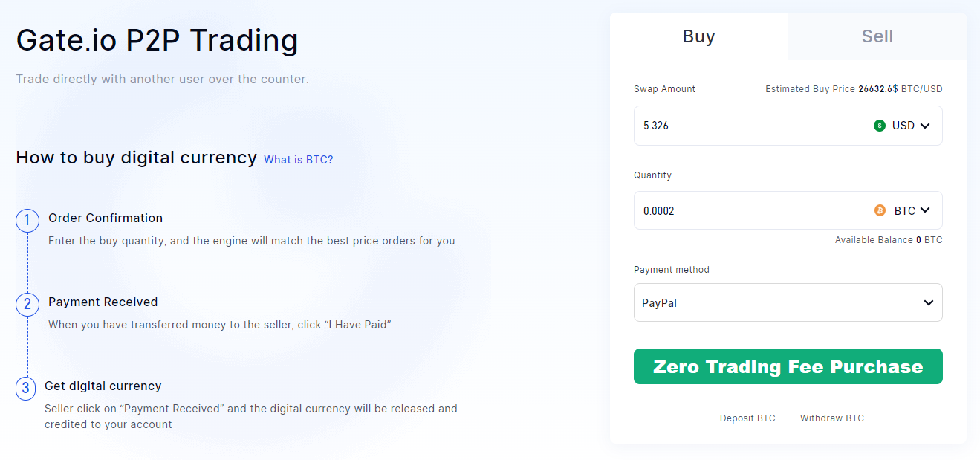Switch to the Sell tab

pos(877,36)
